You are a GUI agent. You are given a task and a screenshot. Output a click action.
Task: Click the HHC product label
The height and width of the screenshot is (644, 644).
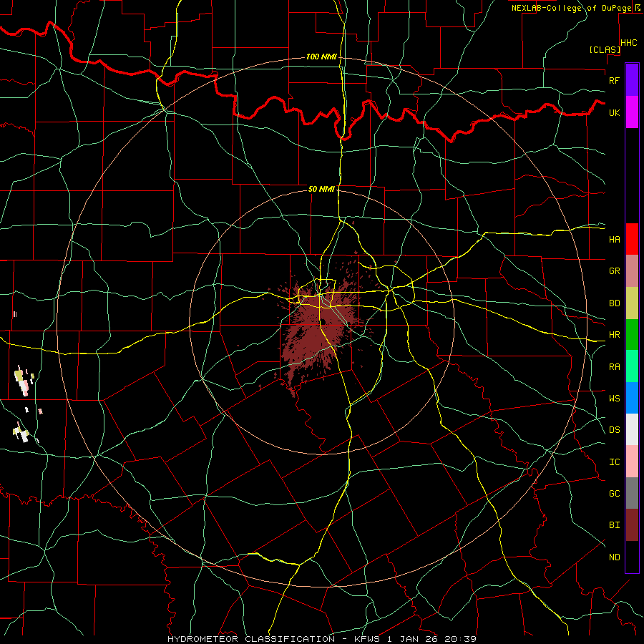pyautogui.click(x=629, y=43)
